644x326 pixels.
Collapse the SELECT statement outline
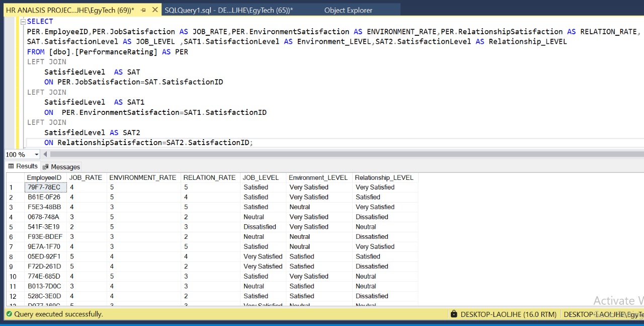point(23,22)
